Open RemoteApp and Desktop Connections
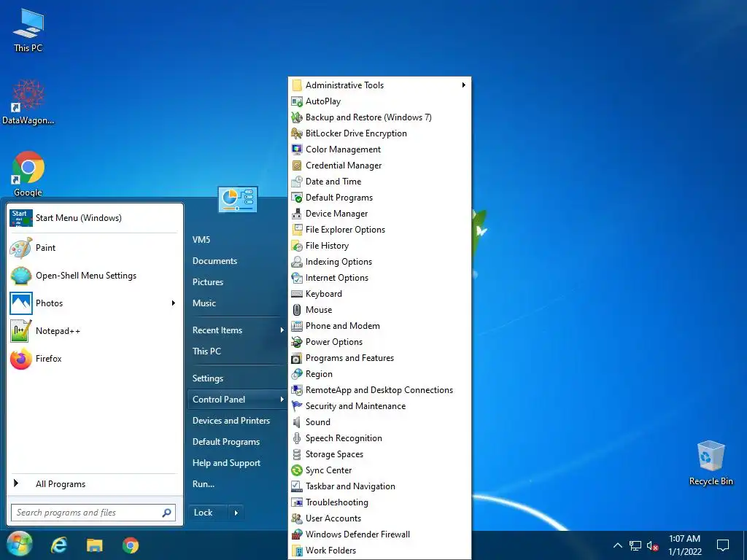 point(379,390)
